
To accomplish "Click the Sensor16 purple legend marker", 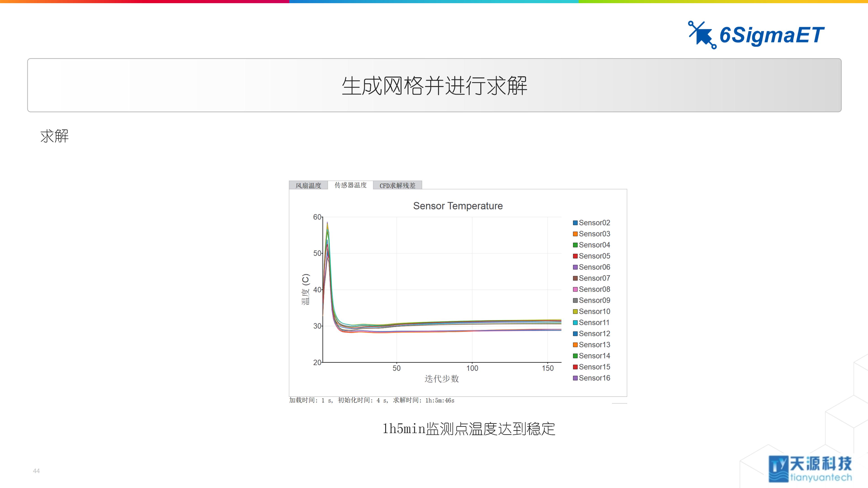I will click(x=575, y=378).
